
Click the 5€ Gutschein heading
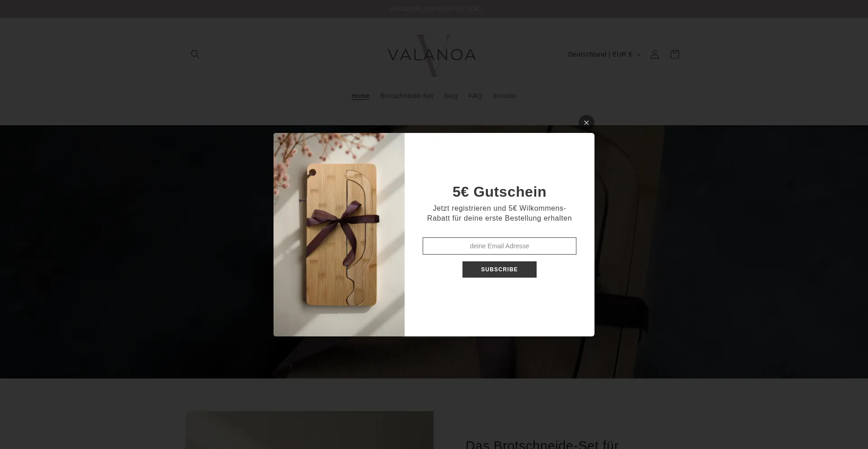499,192
